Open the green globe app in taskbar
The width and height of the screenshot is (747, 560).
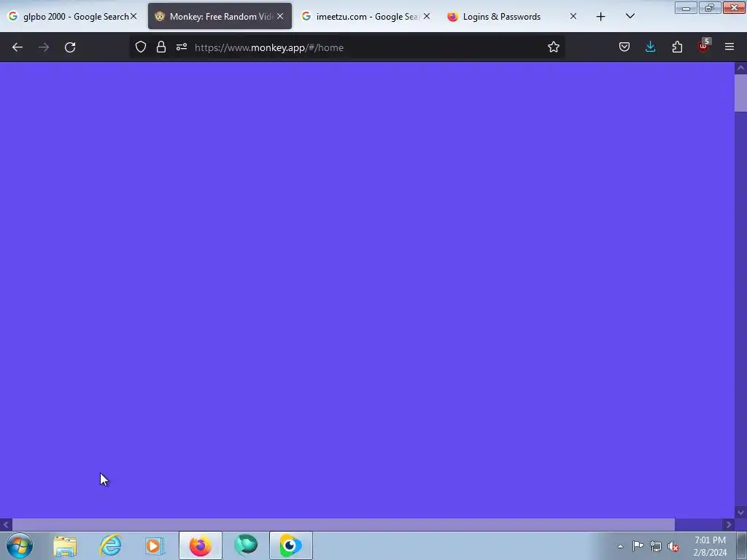[x=246, y=545]
